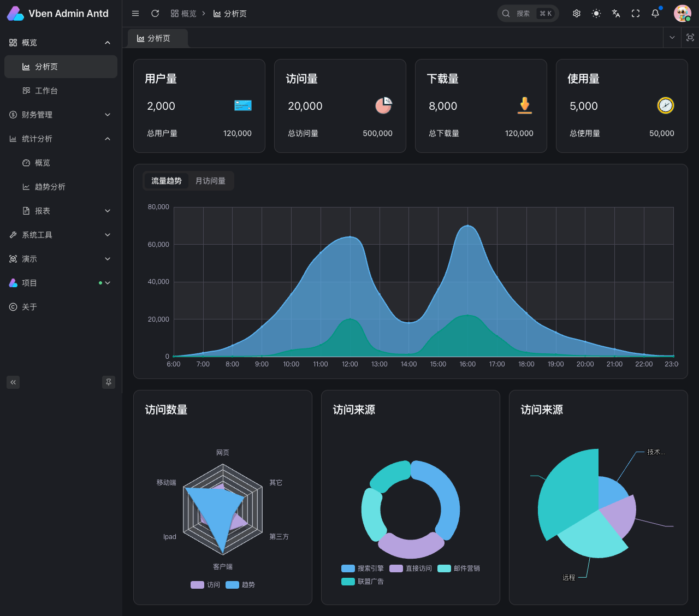
Task: Open the language translation icon
Action: coord(616,14)
